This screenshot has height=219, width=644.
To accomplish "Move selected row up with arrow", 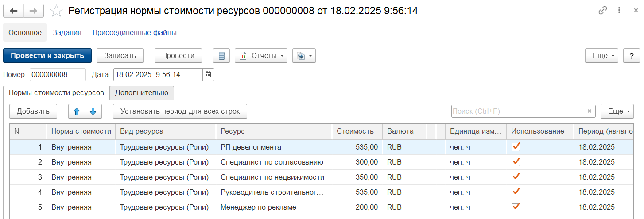I will [77, 111].
